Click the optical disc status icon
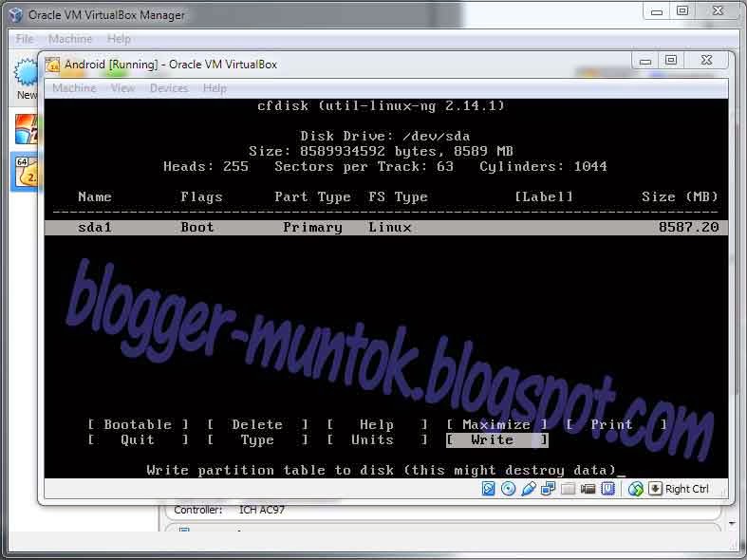The width and height of the screenshot is (747, 560). [509, 489]
